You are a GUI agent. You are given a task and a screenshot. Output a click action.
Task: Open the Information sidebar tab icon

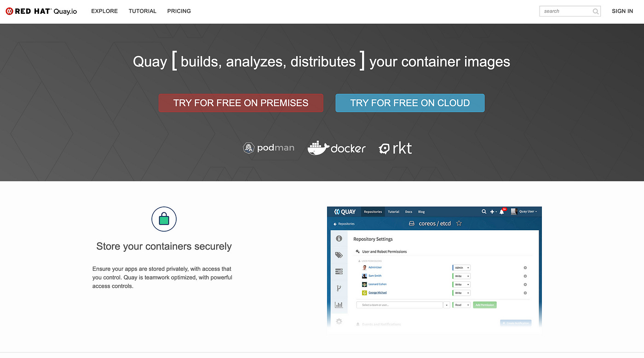click(x=339, y=239)
